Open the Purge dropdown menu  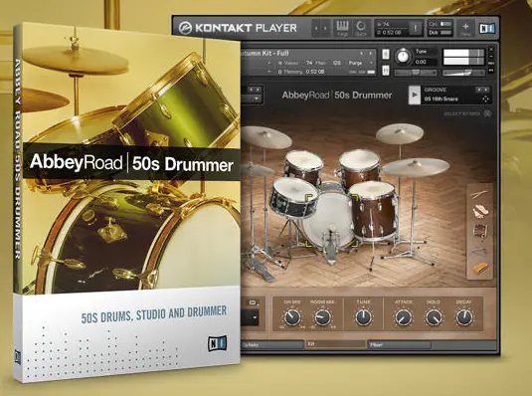(360, 63)
